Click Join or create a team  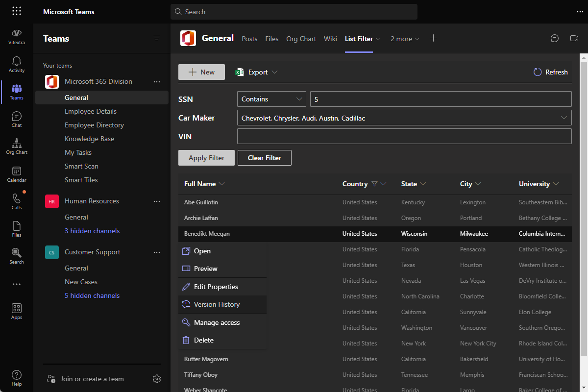click(x=86, y=379)
